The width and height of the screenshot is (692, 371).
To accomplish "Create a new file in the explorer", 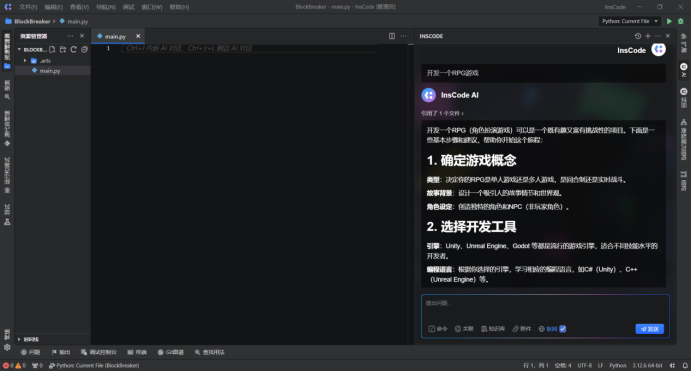I will (x=53, y=49).
